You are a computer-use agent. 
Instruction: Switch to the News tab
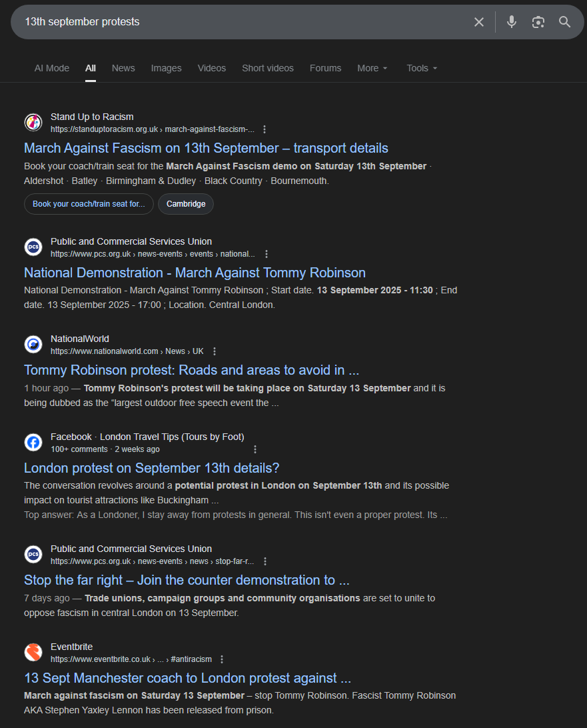[123, 68]
